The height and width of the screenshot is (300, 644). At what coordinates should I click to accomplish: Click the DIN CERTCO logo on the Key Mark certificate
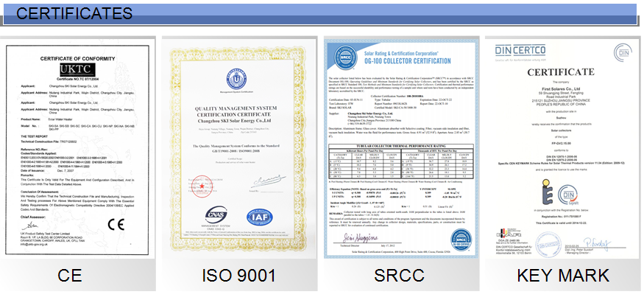tap(520, 51)
